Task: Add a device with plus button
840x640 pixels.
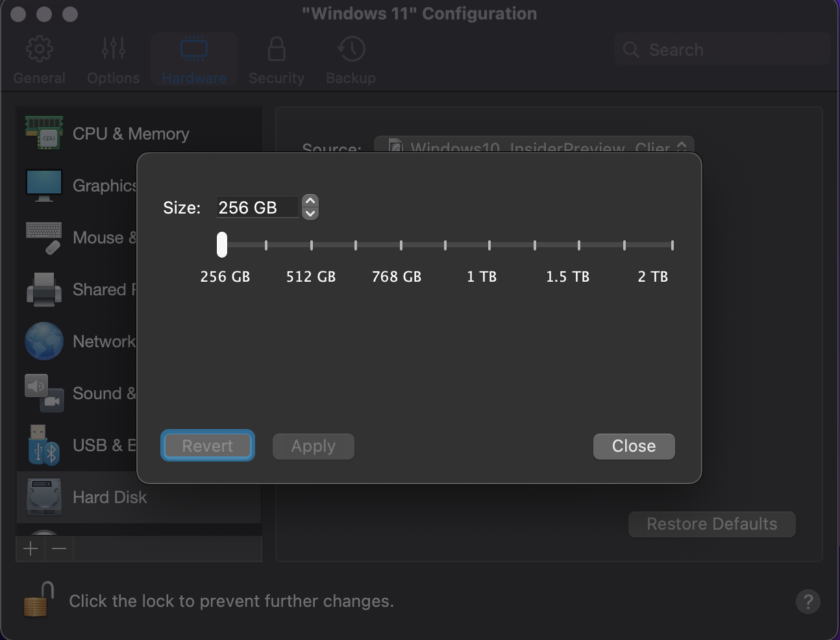Action: pos(31,549)
